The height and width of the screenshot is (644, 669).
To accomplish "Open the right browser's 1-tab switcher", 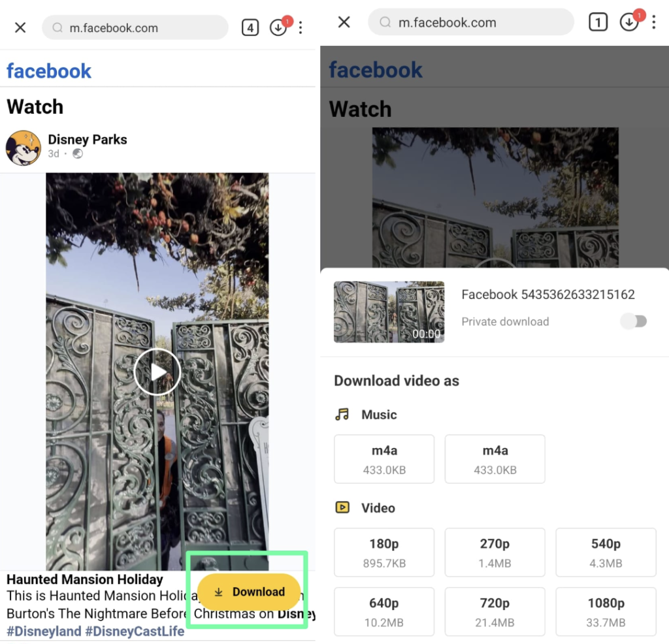I will tap(598, 22).
